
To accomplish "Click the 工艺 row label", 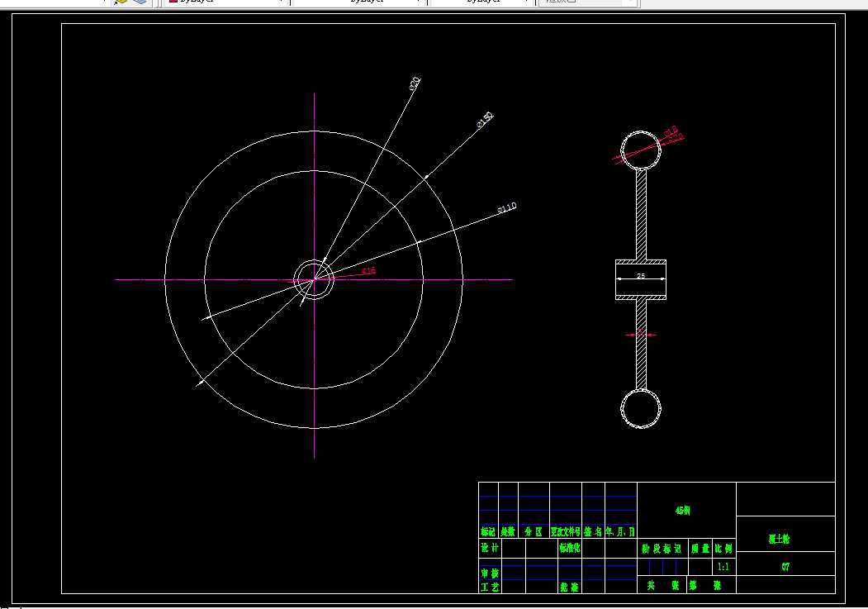I will click(490, 587).
